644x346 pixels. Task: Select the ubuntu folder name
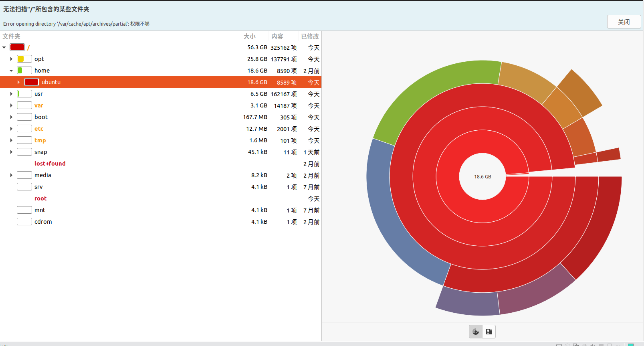coord(51,82)
